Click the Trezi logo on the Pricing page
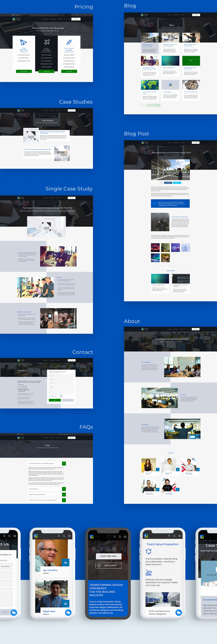217x644 pixels. (17, 19)
